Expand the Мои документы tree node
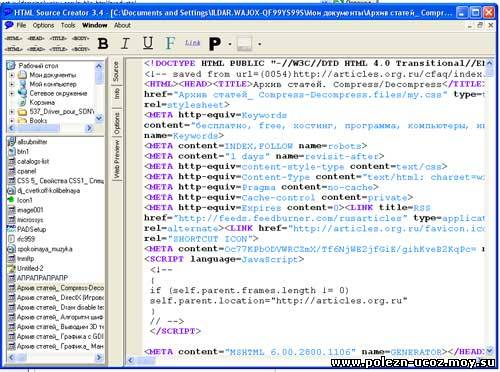Image resolution: width=500 pixels, height=372 pixels. tap(12, 75)
